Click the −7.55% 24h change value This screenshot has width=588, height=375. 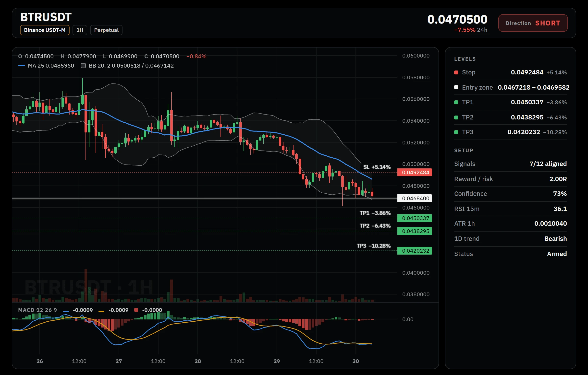[x=465, y=30]
